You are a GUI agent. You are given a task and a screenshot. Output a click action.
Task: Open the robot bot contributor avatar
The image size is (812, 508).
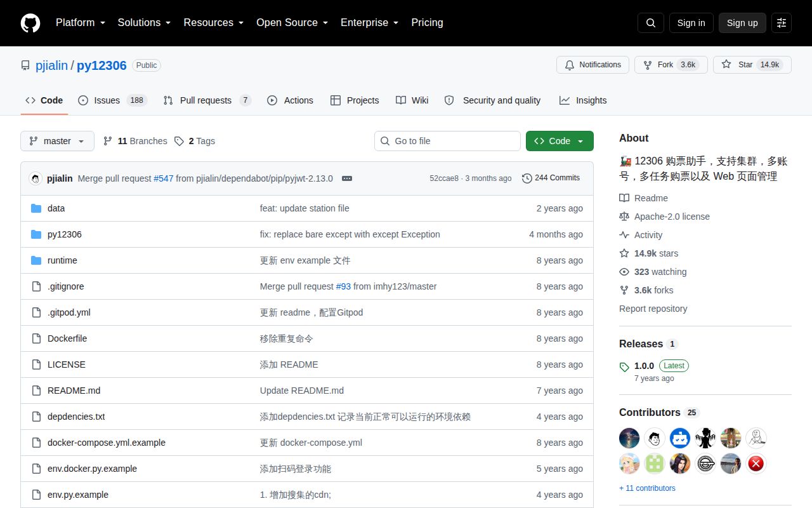[680, 438]
